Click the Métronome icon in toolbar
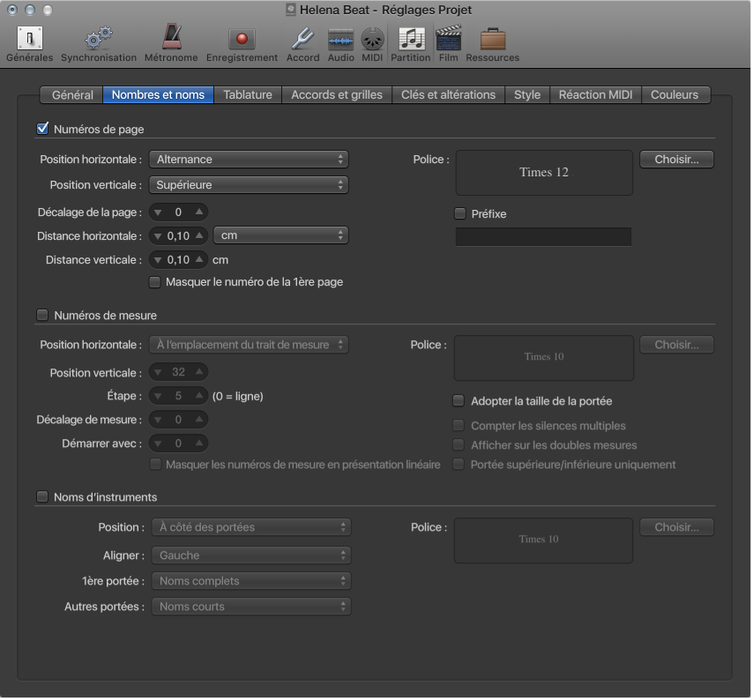The image size is (753, 700). point(171,40)
